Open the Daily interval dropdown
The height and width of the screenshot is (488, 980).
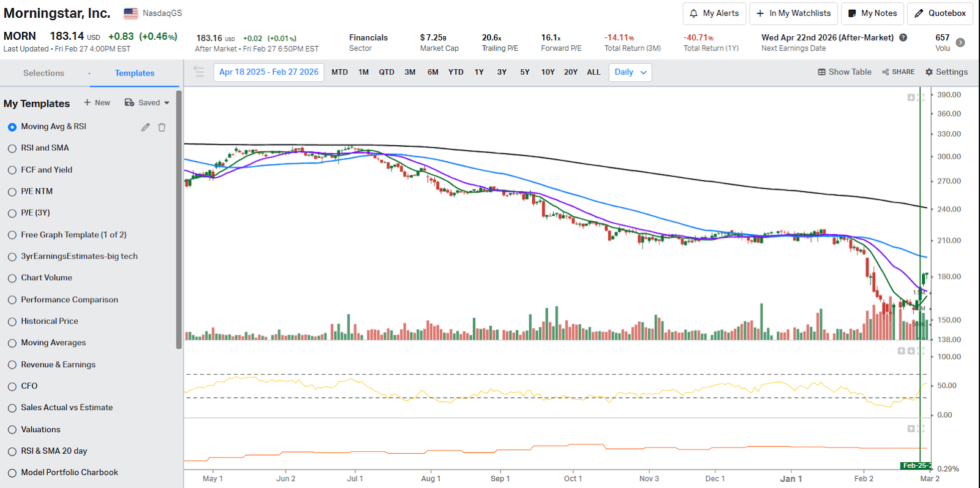point(630,72)
